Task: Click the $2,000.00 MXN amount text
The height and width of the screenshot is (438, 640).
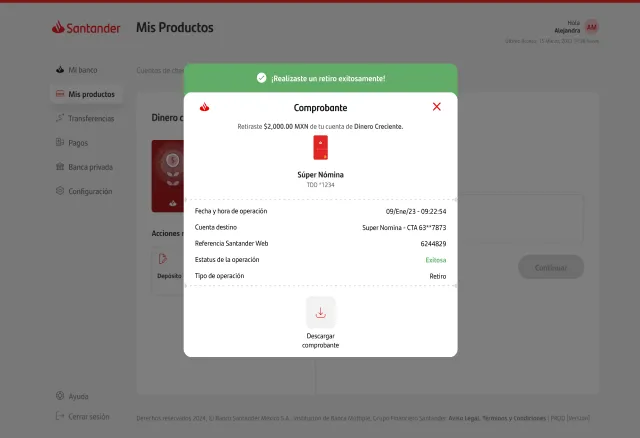Action: point(286,127)
